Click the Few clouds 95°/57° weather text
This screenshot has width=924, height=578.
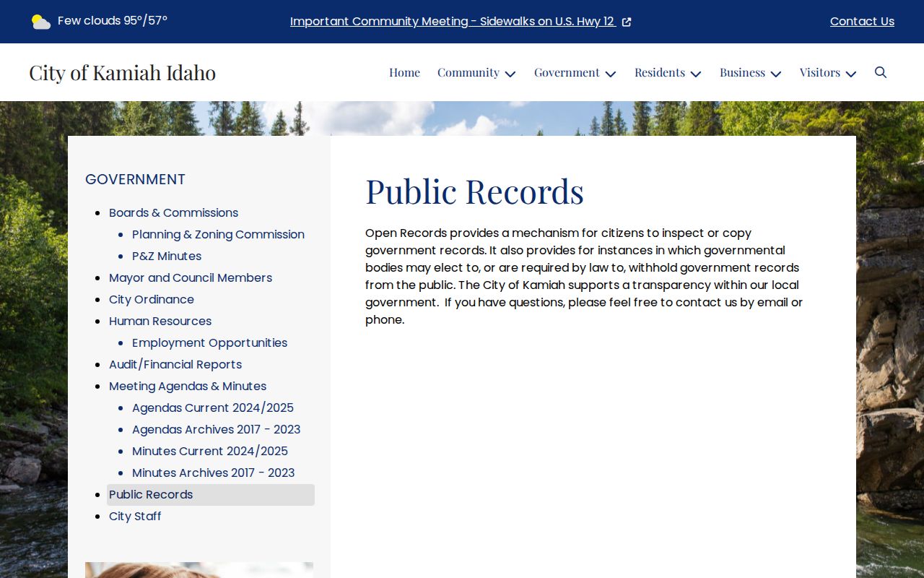(x=113, y=21)
